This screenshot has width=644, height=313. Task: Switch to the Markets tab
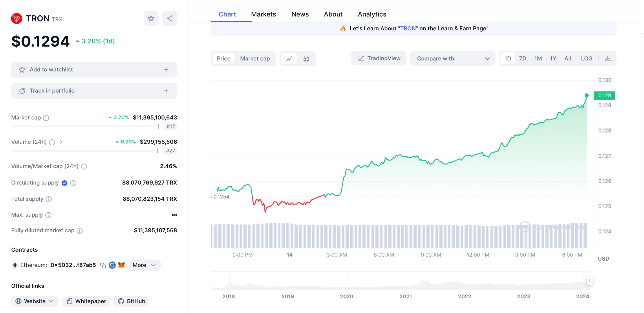tap(263, 14)
